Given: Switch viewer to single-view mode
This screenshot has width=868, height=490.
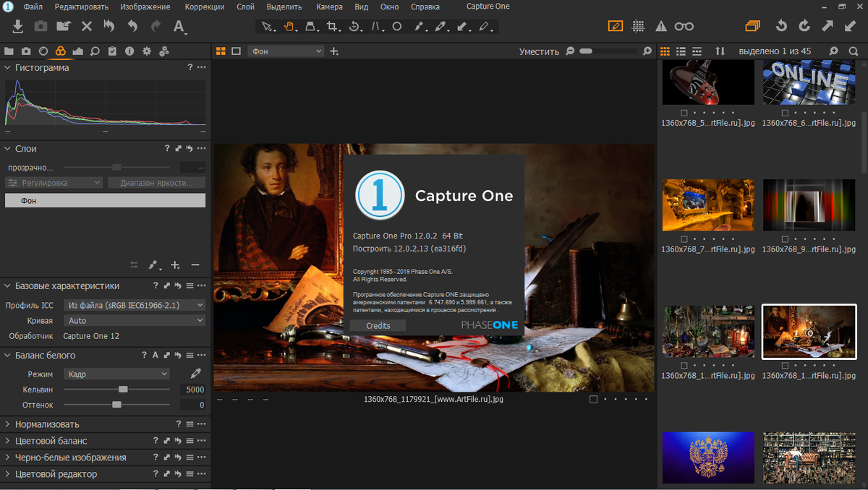Looking at the screenshot, I should pos(237,51).
